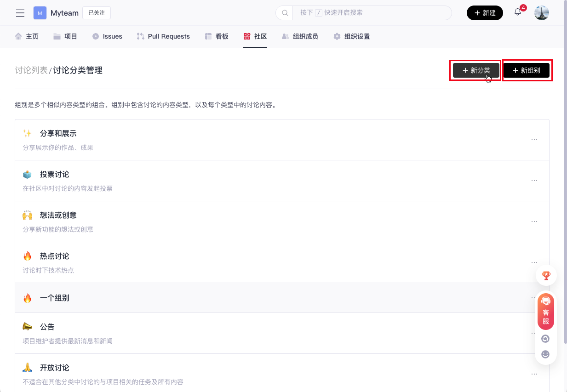567x392 pixels.
Task: Click the 新分类 button
Action: pos(475,70)
